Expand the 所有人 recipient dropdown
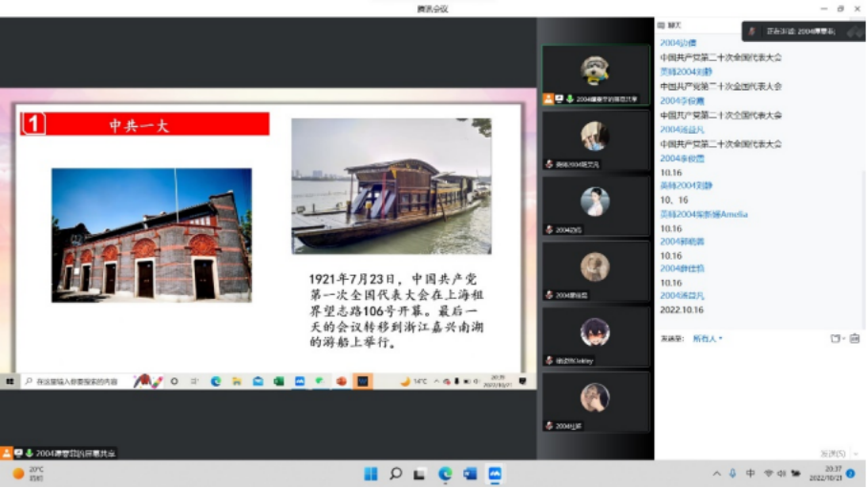Viewport: 868px width, 488px height. point(708,338)
